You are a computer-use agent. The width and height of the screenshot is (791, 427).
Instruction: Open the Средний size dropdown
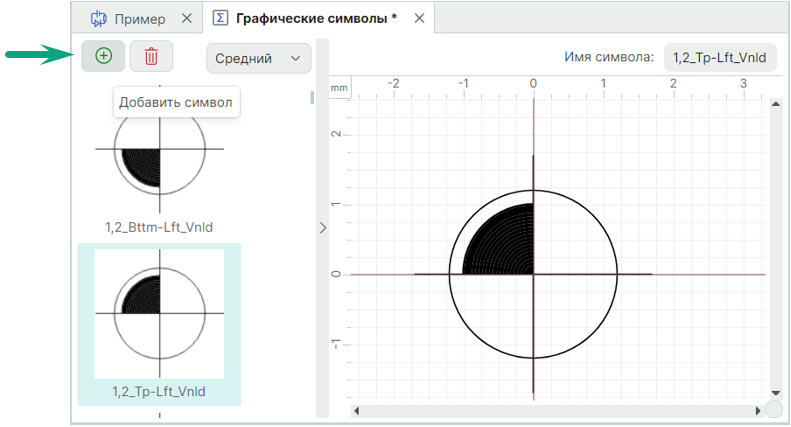pyautogui.click(x=258, y=58)
